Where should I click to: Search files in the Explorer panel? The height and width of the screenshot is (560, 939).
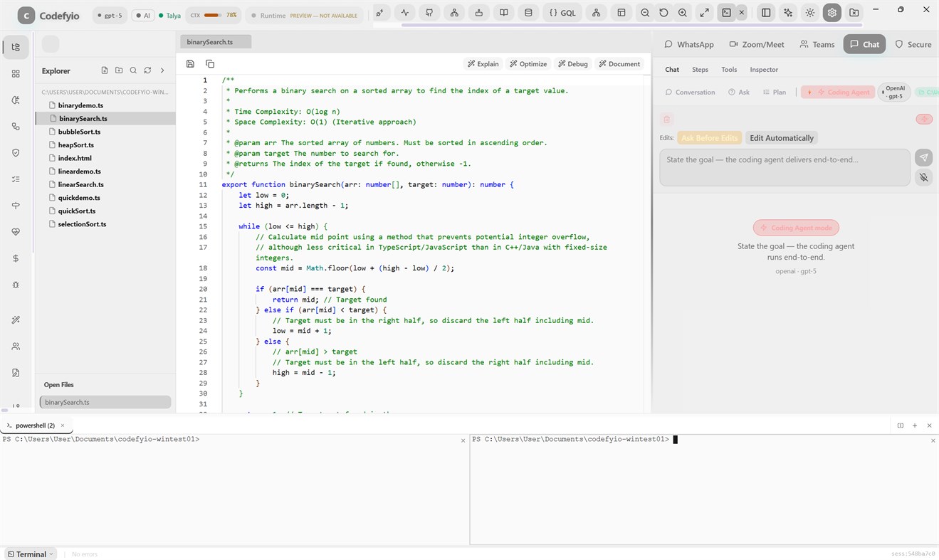pyautogui.click(x=133, y=70)
